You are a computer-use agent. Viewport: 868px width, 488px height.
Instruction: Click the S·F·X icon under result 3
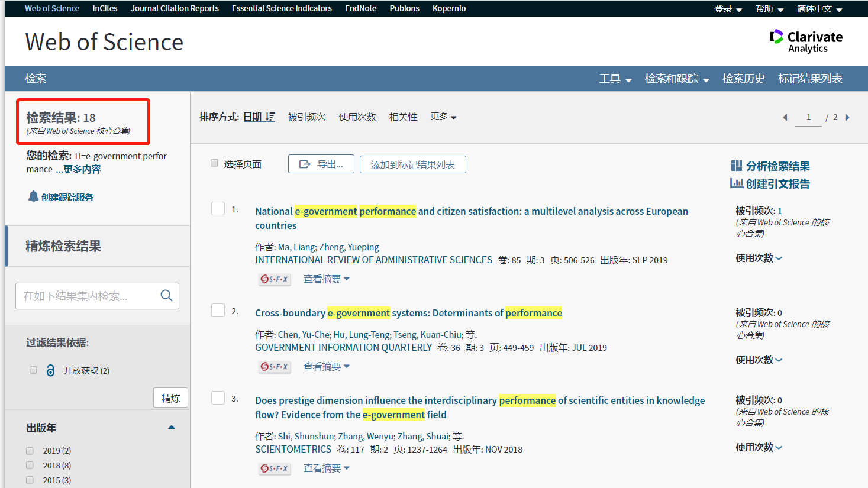click(275, 468)
